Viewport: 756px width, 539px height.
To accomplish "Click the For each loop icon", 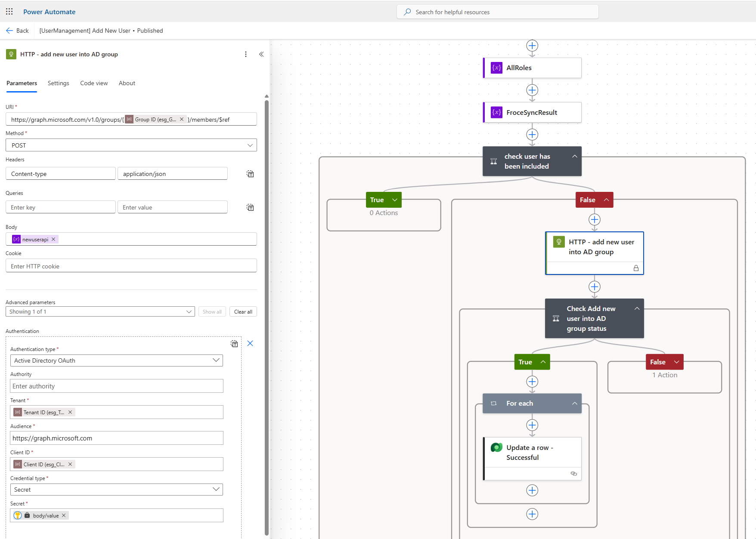I will coord(494,403).
